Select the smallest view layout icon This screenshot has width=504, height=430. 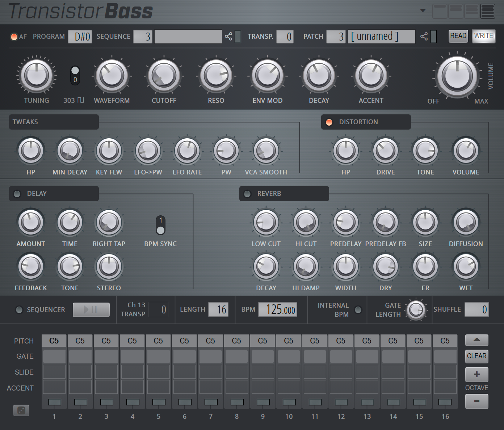(x=440, y=11)
